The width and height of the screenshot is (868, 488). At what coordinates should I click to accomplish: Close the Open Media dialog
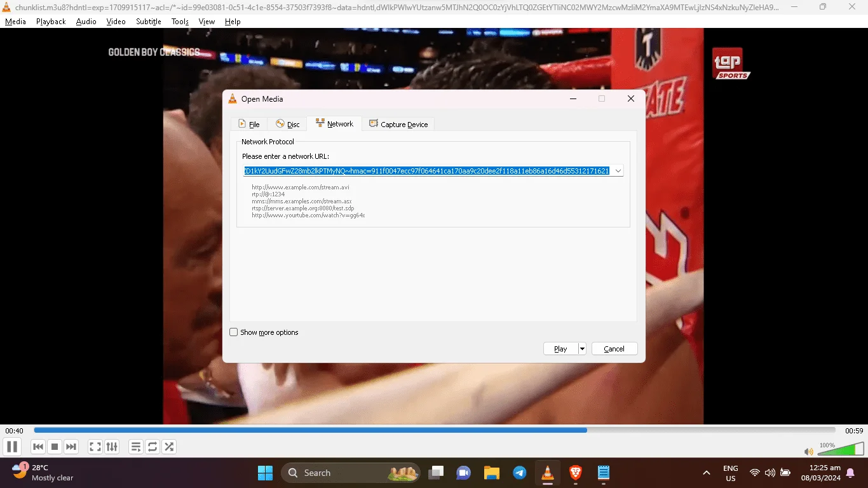pyautogui.click(x=631, y=98)
